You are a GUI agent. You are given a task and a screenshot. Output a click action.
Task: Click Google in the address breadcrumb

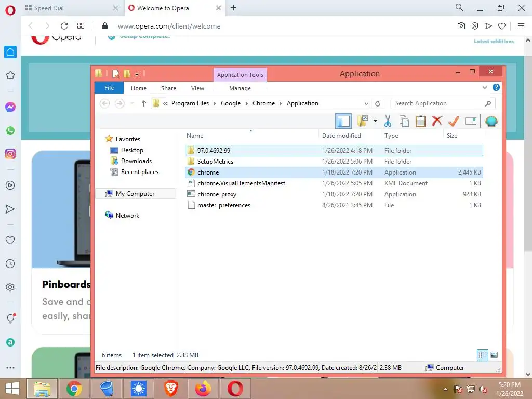230,103
